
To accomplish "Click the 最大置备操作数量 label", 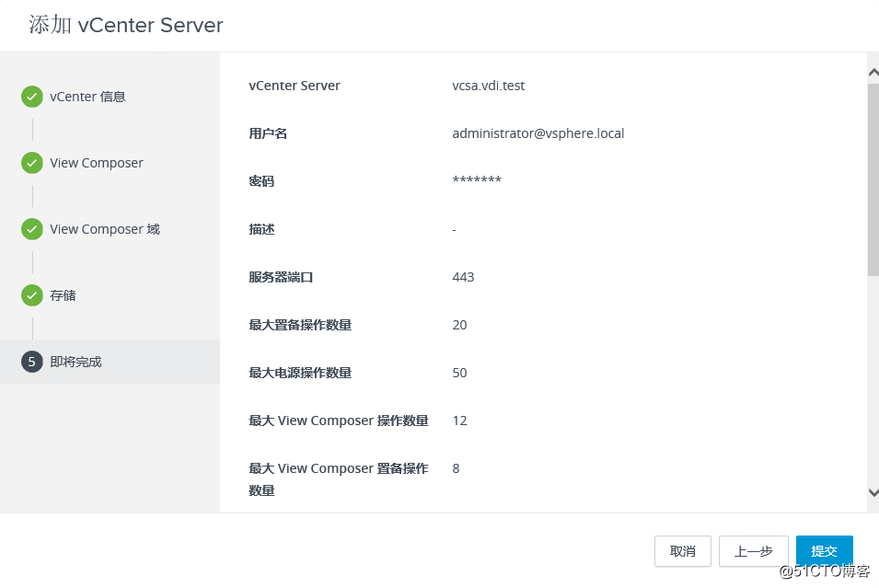I will pyautogui.click(x=300, y=325).
